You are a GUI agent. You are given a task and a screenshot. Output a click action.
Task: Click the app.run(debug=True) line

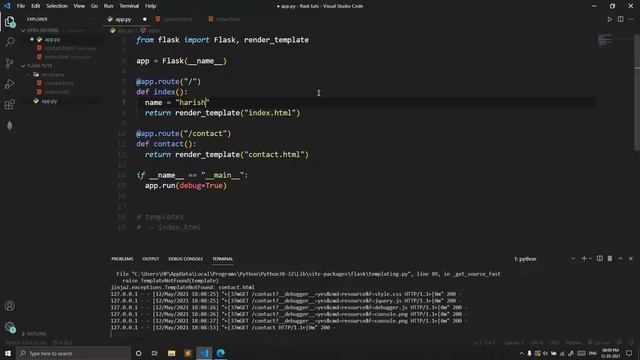(186, 186)
